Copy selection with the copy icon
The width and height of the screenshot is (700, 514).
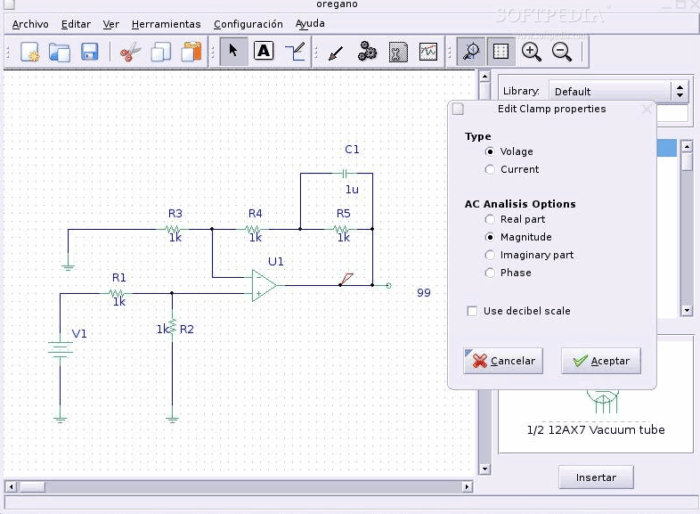[161, 52]
